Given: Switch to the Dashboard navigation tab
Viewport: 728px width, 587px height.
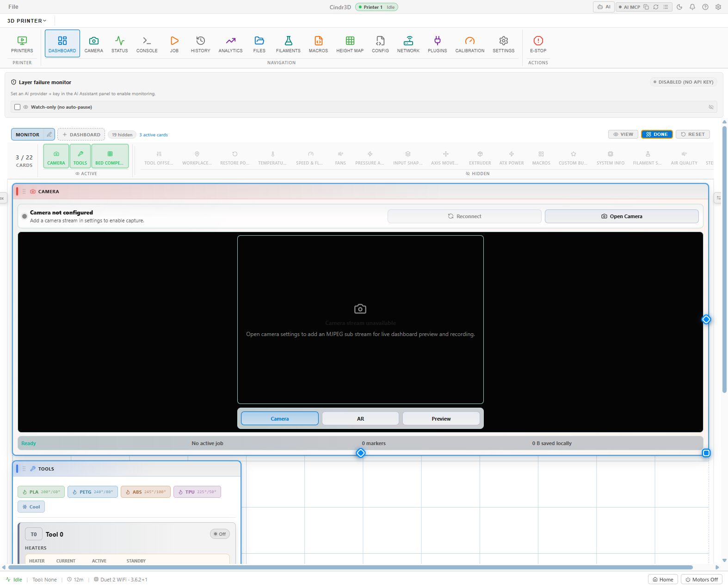Looking at the screenshot, I should point(62,44).
